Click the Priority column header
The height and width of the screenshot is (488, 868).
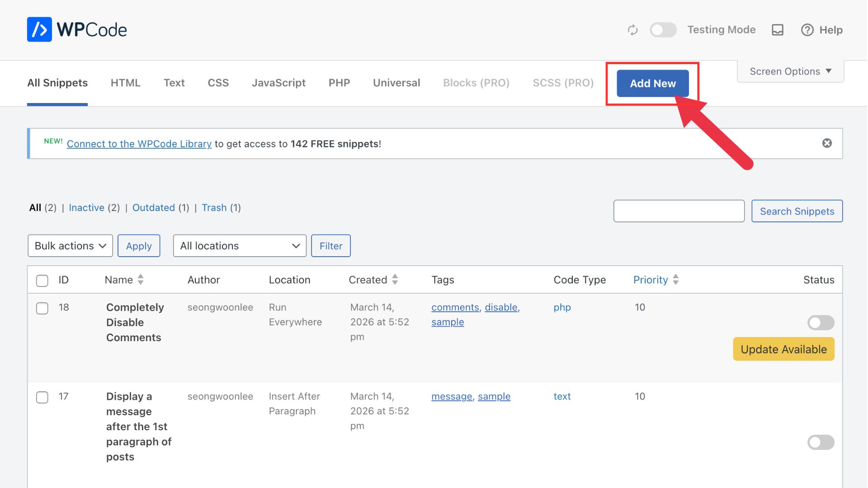pos(651,280)
